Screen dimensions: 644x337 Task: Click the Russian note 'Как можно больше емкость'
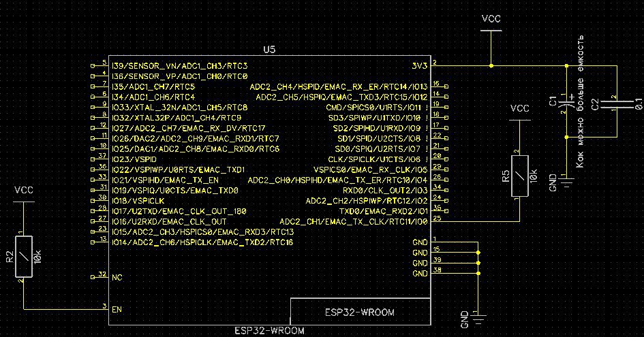579,101
